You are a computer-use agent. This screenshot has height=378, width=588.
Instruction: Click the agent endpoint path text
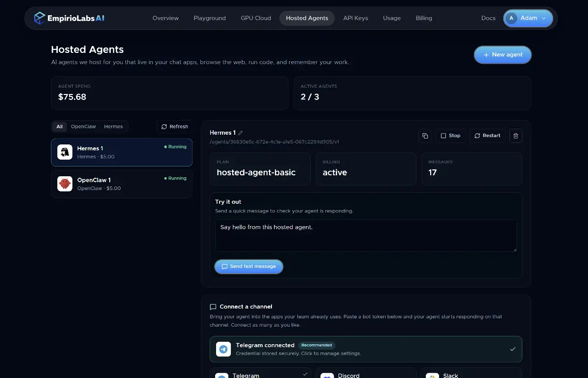[x=274, y=142]
